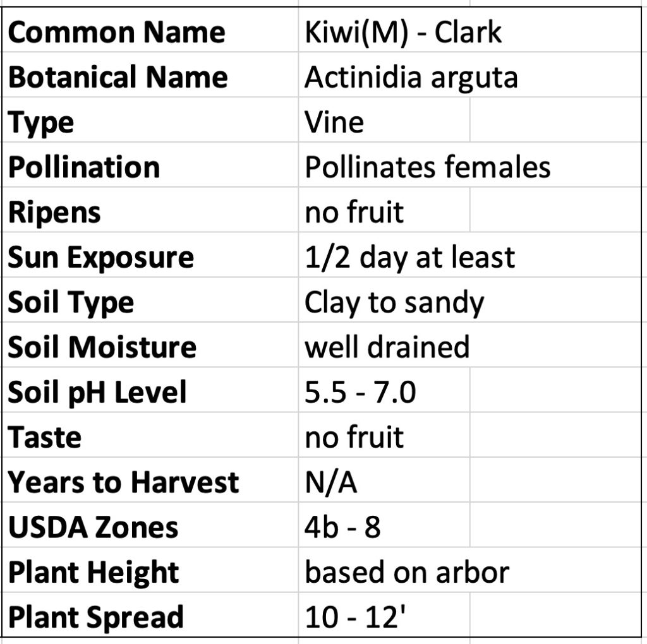Select the 'Clay to sandy' cell
The width and height of the screenshot is (647, 644).
click(394, 302)
